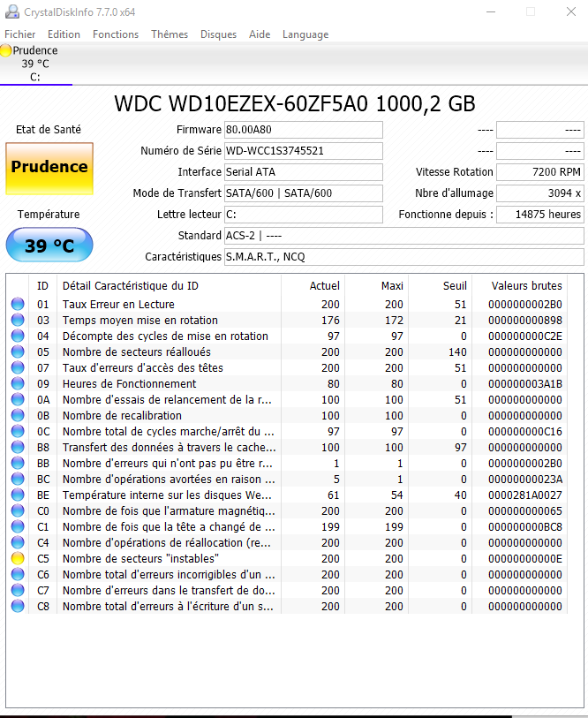Viewport: 588px width, 718px height.
Task: Click the blue status icon for ID B8
Action: (18, 447)
